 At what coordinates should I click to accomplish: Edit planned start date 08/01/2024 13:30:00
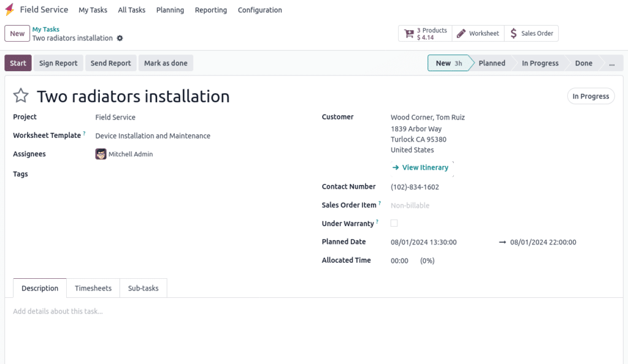424,242
